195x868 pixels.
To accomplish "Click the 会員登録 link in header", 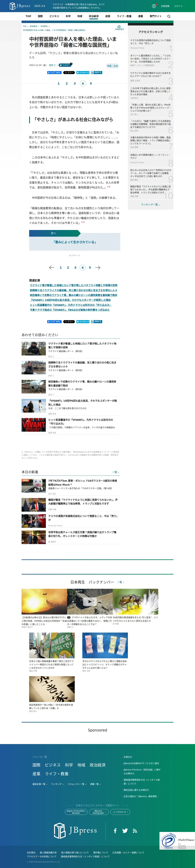I will [165, 6].
